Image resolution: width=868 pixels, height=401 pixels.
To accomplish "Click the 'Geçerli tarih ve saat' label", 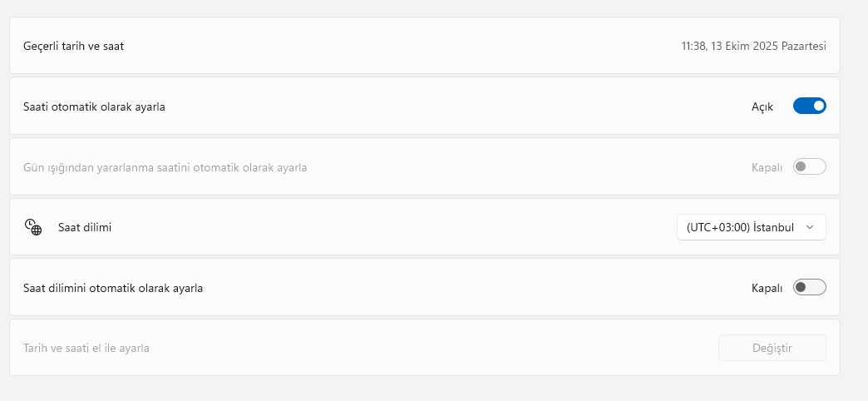I will coord(74,47).
